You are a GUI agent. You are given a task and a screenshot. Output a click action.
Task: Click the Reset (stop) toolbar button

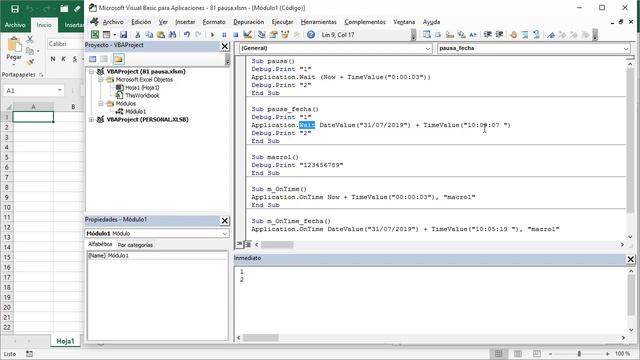point(236,35)
